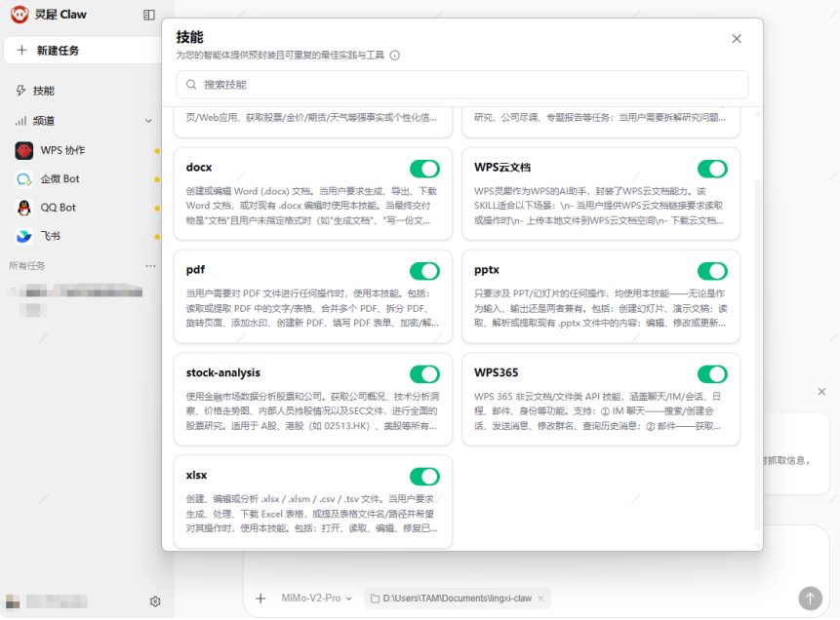Remove the lingxi-claw directory chip
The width and height of the screenshot is (840, 620).
pyautogui.click(x=540, y=599)
